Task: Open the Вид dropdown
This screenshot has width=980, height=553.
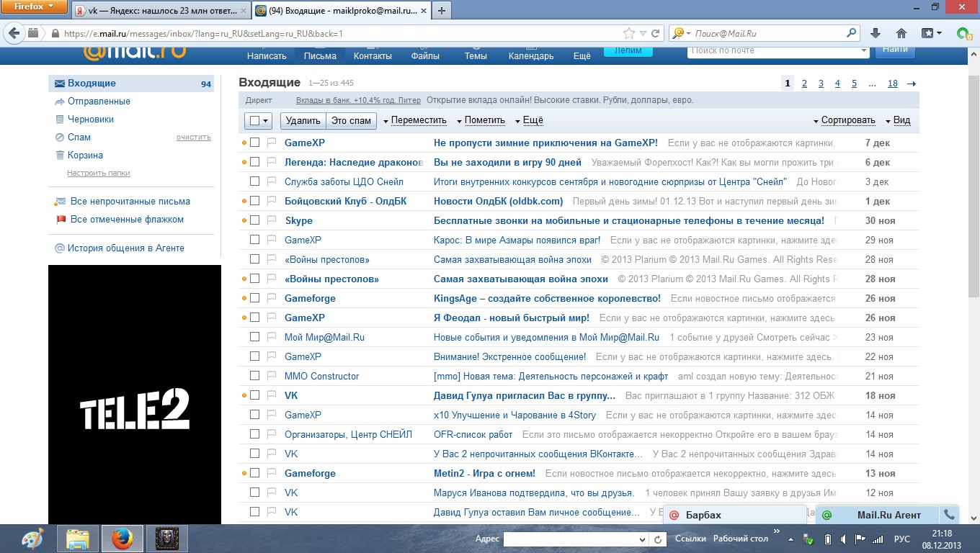Action: [x=897, y=121]
